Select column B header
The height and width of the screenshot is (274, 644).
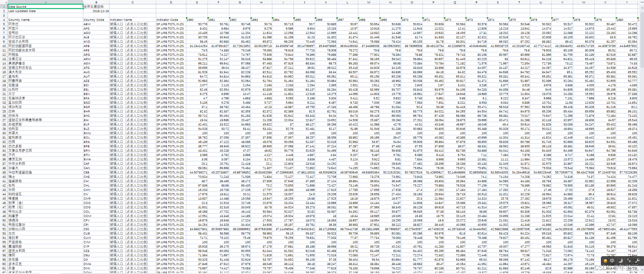tap(96, 2)
